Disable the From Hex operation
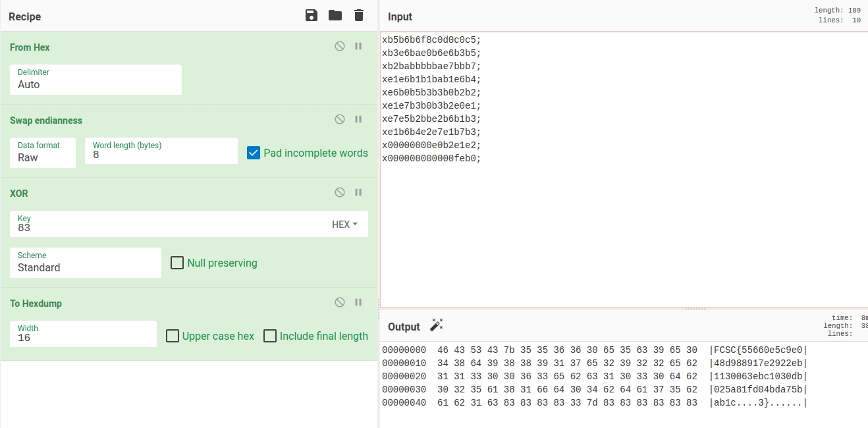This screenshot has height=428, width=868. tap(340, 46)
